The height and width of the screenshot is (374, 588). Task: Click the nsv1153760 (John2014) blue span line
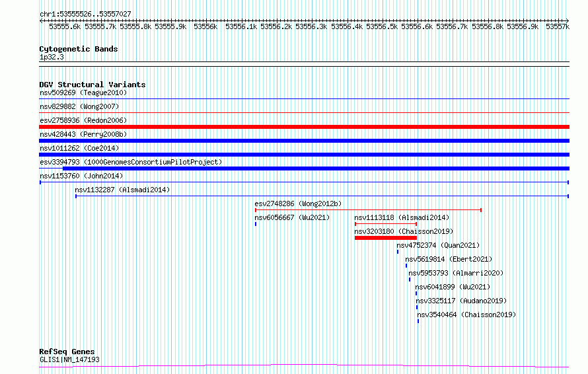pyautogui.click(x=304, y=182)
